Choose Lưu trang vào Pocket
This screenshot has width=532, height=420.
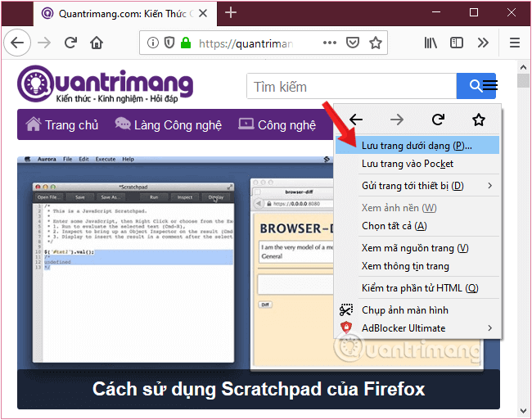coord(417,164)
